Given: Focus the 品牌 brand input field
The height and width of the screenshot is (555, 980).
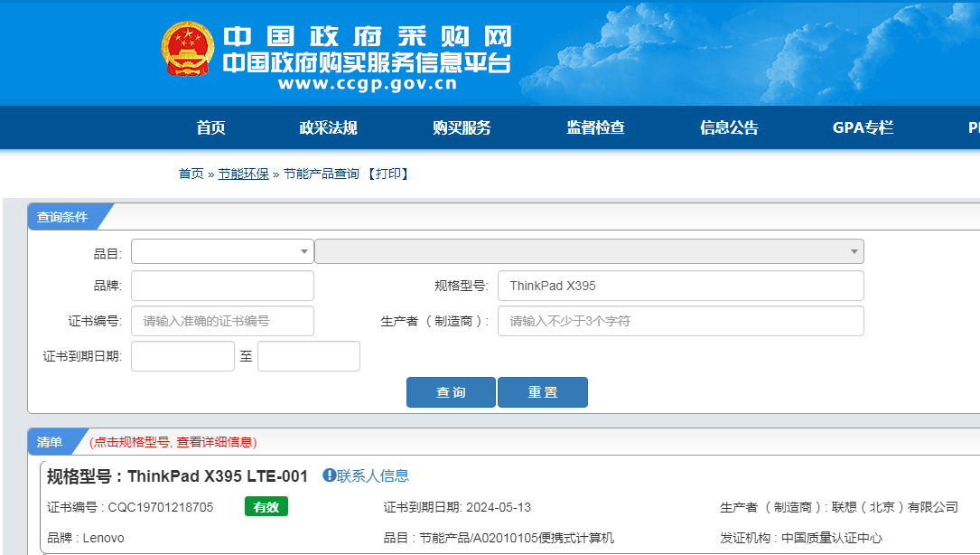Looking at the screenshot, I should pyautogui.click(x=222, y=286).
